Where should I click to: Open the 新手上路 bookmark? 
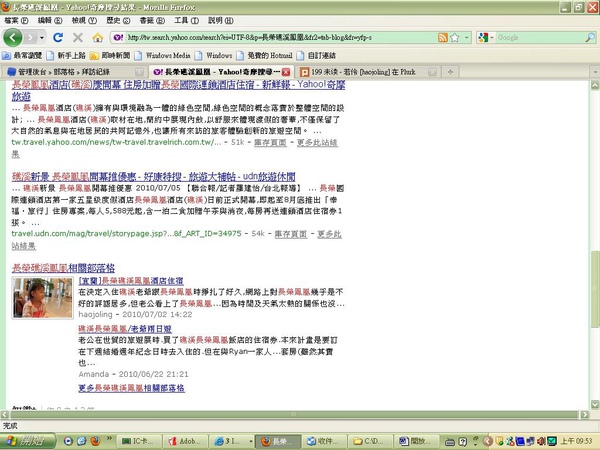(66, 55)
